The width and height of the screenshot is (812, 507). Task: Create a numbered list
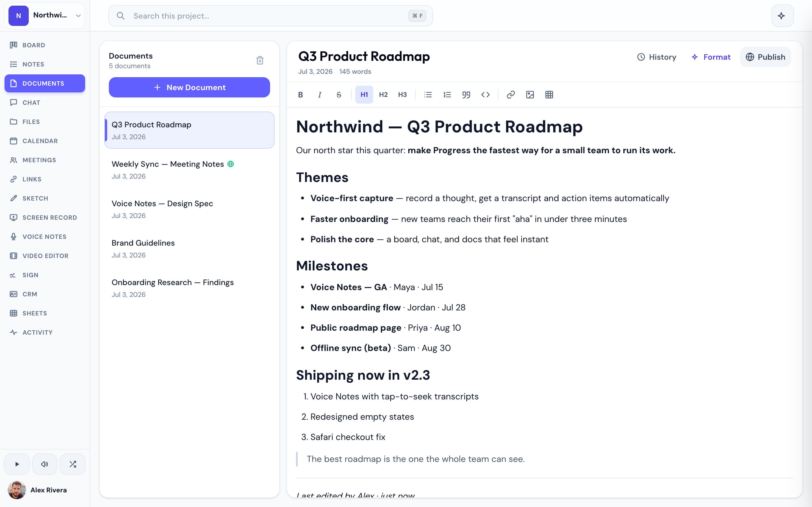(447, 95)
